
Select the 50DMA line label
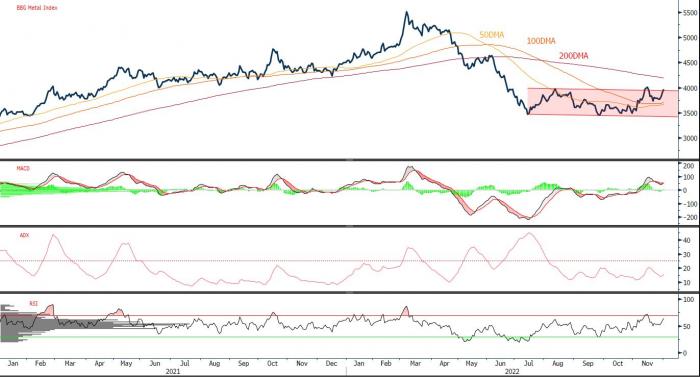[492, 35]
